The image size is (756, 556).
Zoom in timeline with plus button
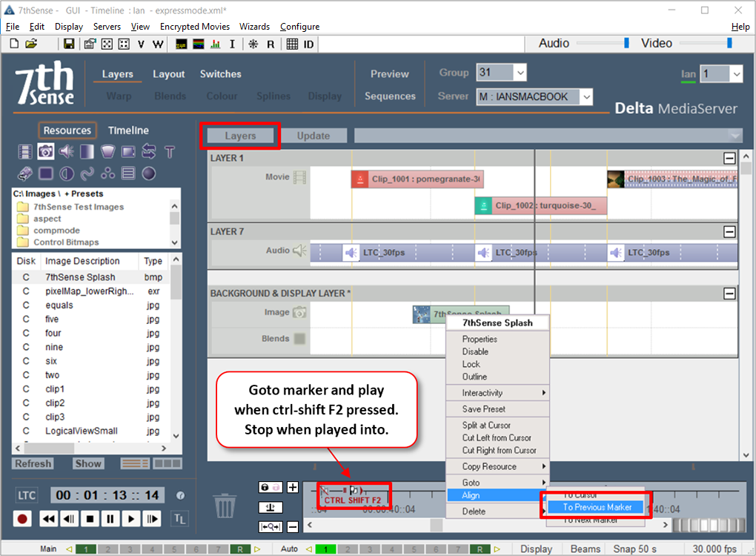293,487
